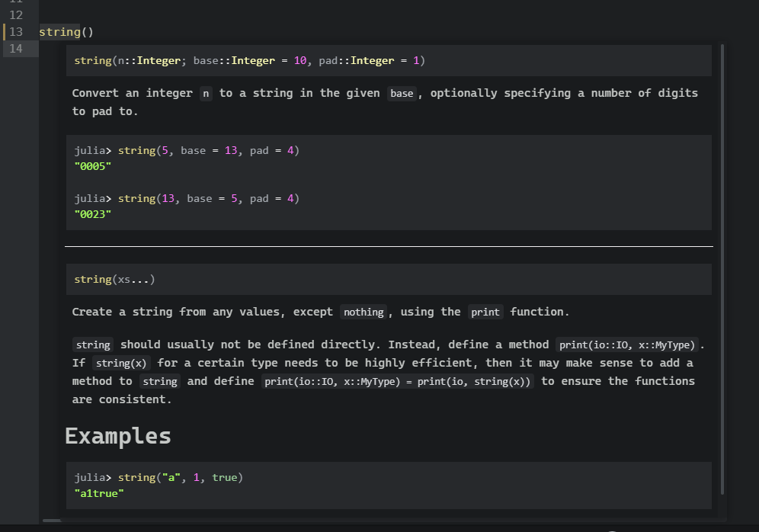Click the horizontal scrollbar thumb at the bottom
The image size is (759, 532).
tap(52, 521)
